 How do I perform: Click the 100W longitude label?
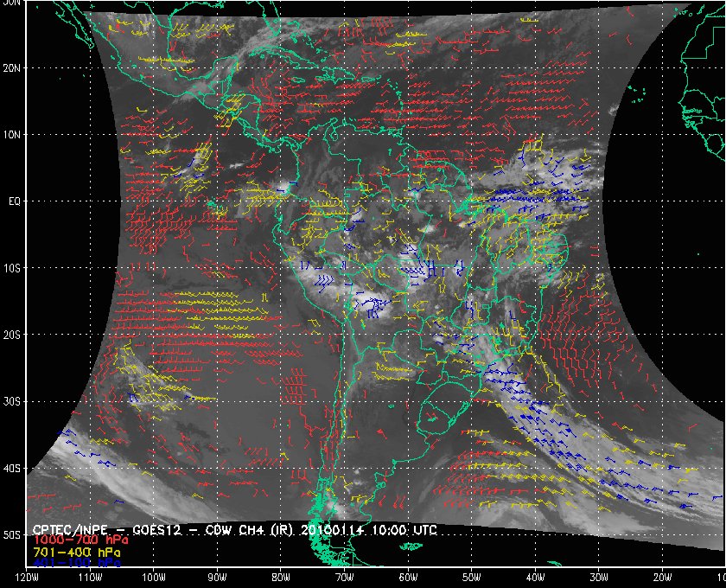153,578
